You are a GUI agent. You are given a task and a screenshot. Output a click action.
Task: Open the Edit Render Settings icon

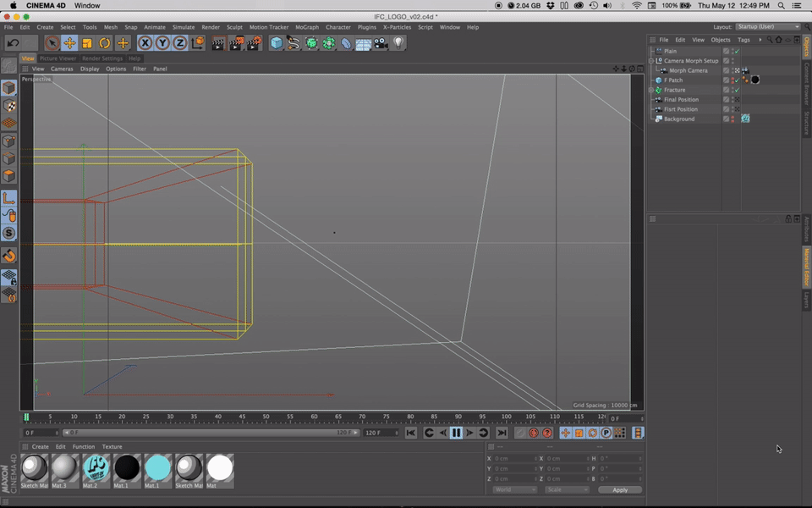pyautogui.click(x=254, y=43)
